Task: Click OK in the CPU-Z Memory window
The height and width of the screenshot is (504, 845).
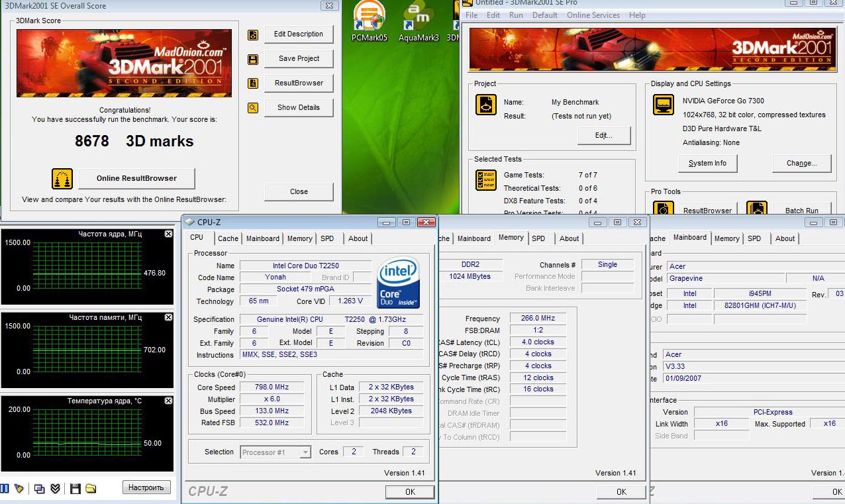Action: coord(621,492)
